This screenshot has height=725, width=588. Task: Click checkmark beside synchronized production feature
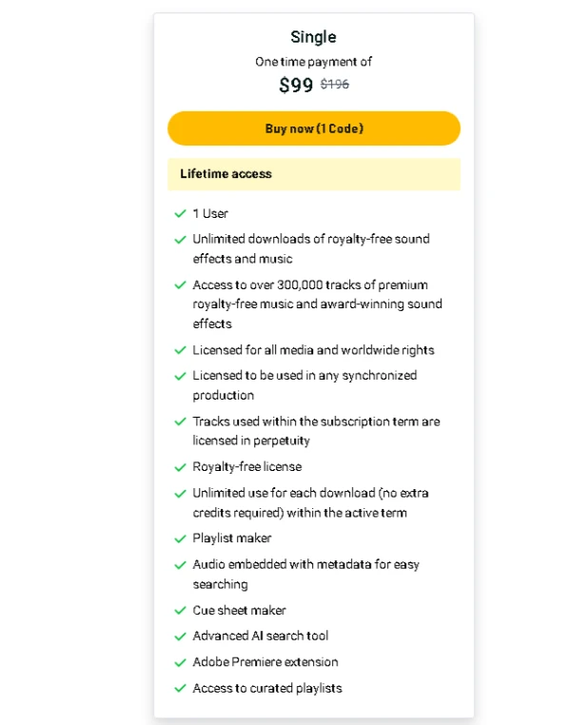pos(180,376)
